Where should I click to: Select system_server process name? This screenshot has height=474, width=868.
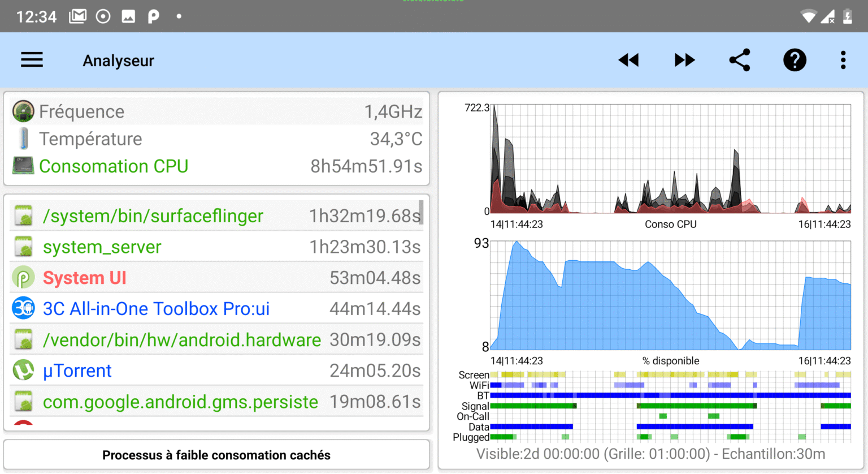pos(102,247)
